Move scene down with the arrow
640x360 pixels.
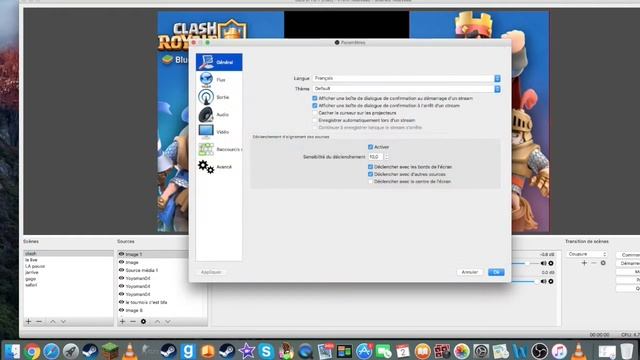point(63,322)
